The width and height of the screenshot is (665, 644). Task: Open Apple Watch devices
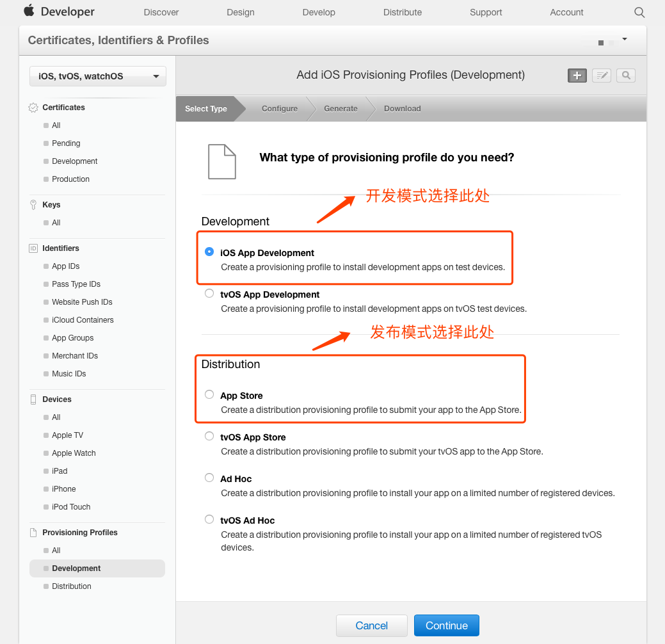(74, 453)
